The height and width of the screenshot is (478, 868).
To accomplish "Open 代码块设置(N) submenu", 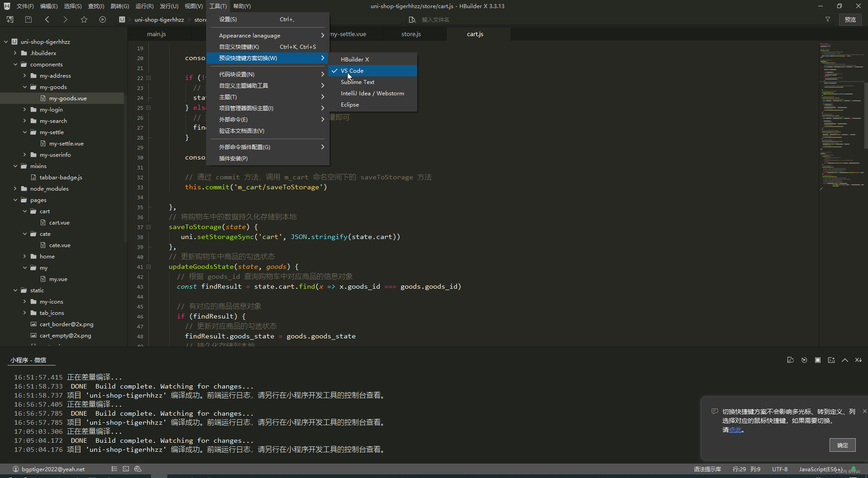I will 268,74.
